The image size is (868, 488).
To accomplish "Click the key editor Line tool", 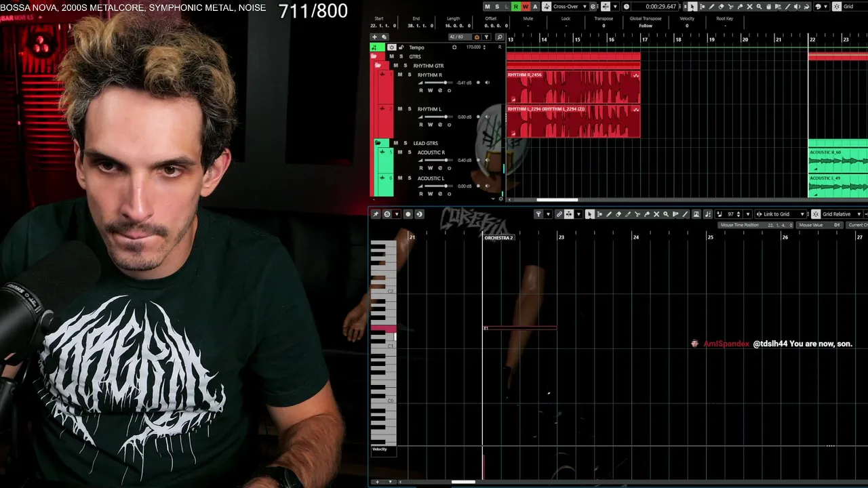I will pyautogui.click(x=685, y=214).
